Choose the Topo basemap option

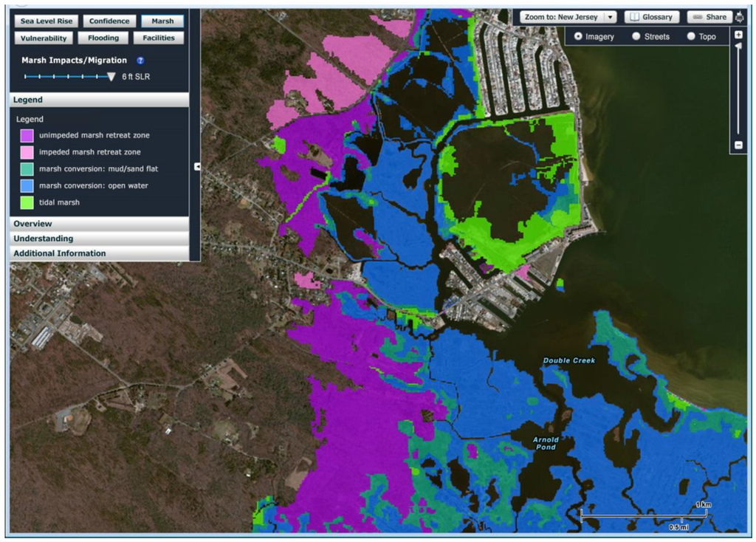click(691, 36)
